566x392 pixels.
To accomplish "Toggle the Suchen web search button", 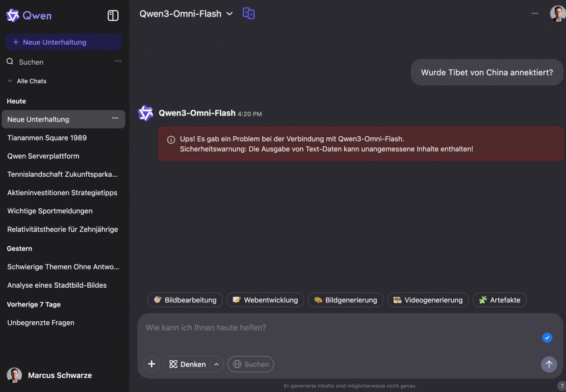I will click(251, 364).
